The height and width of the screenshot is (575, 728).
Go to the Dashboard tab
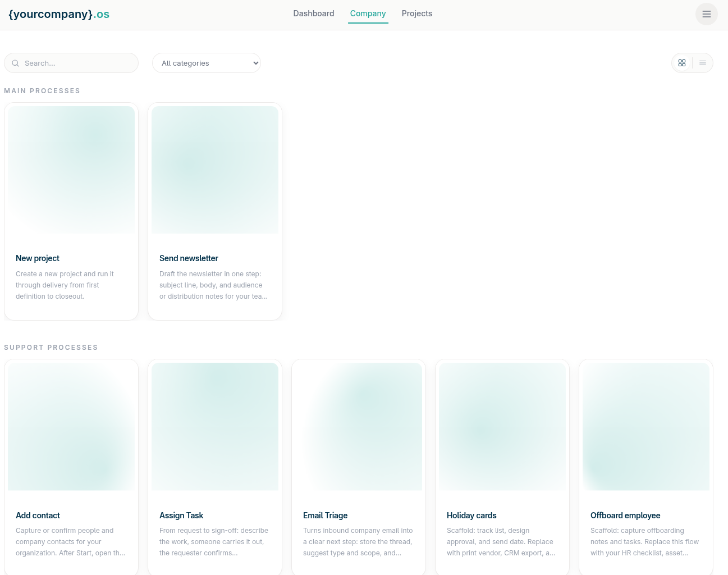(314, 13)
